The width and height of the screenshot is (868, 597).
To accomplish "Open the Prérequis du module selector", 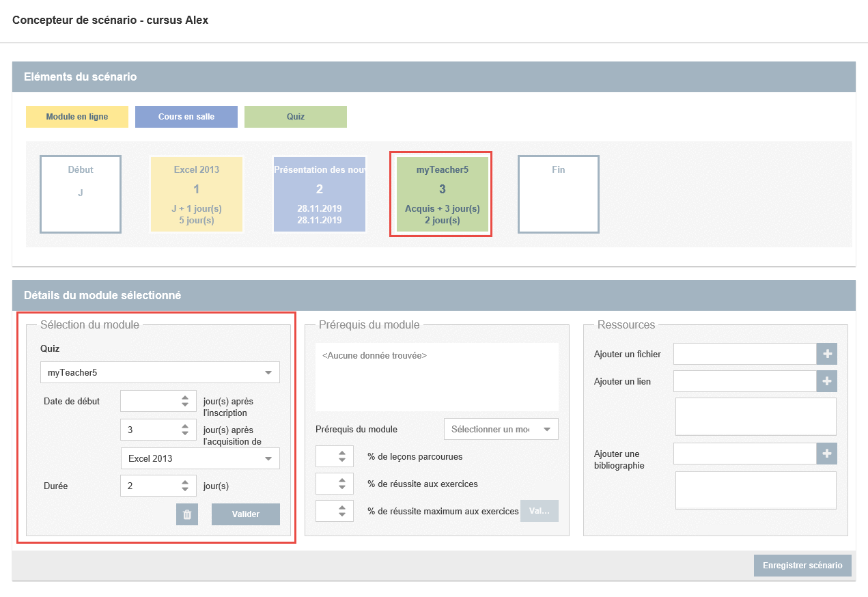I will click(x=501, y=429).
